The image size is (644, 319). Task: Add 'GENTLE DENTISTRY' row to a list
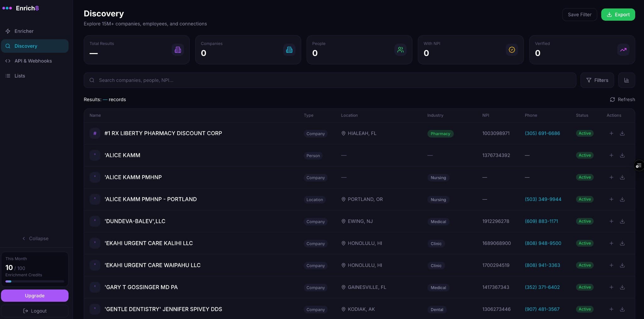[x=611, y=309]
